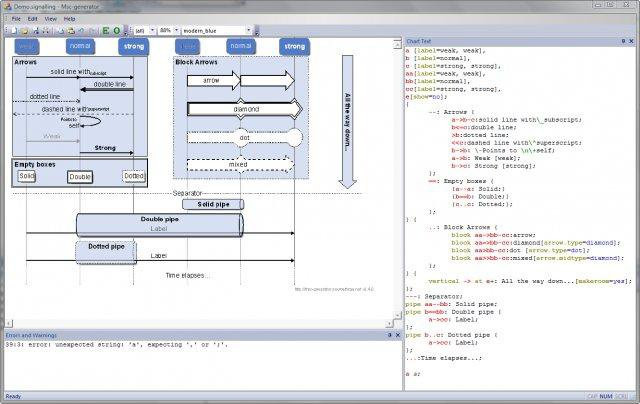Pin the Errors and Warnings panel
The width and height of the screenshot is (640, 404).
click(389, 335)
